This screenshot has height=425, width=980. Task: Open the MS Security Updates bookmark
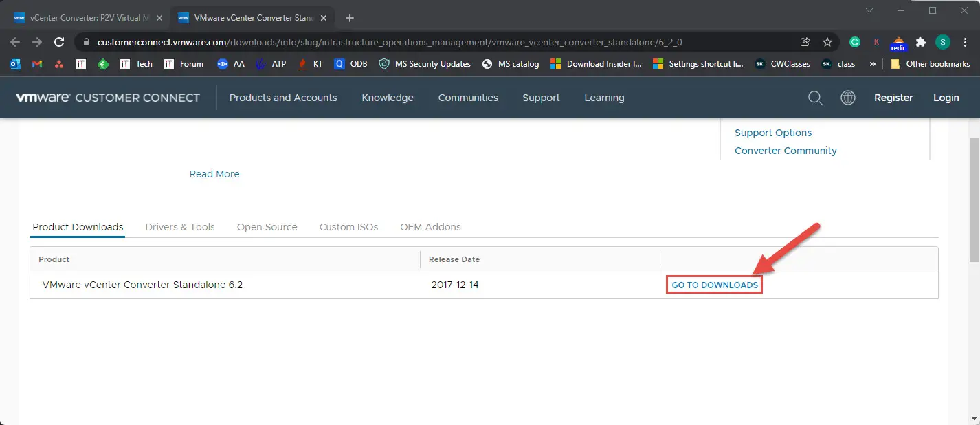coord(425,64)
